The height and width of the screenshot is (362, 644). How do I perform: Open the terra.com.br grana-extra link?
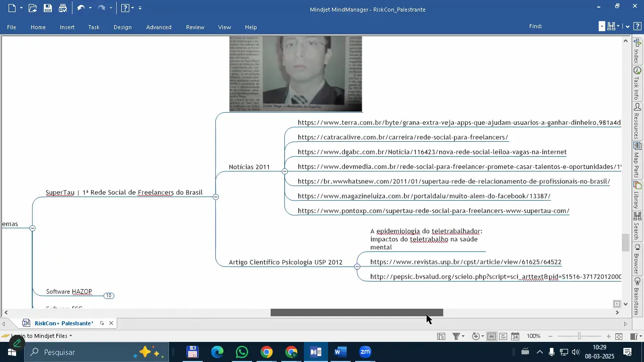[x=459, y=123]
